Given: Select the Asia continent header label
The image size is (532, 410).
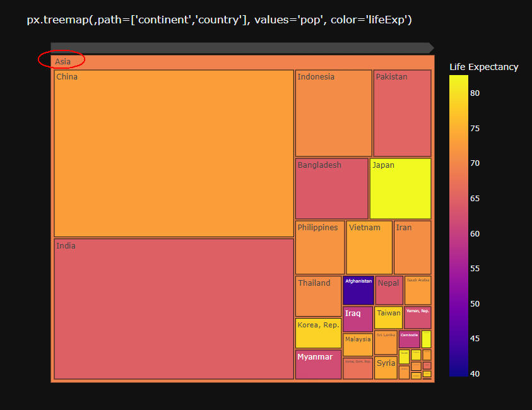Looking at the screenshot, I should (x=62, y=62).
